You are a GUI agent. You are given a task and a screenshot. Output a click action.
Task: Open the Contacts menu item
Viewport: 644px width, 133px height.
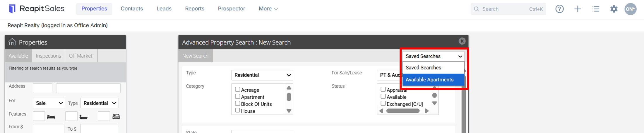(132, 9)
